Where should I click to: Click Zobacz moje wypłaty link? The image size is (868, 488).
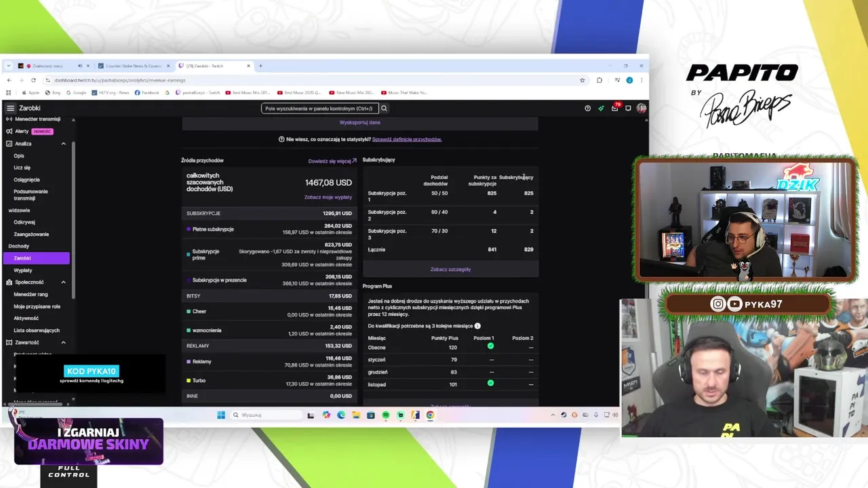tap(328, 197)
